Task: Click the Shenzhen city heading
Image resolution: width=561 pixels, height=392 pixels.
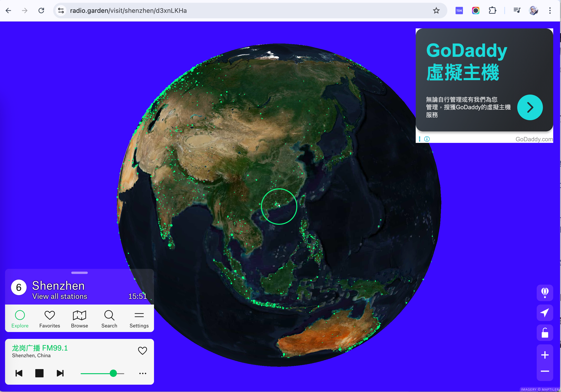Action: 58,285
